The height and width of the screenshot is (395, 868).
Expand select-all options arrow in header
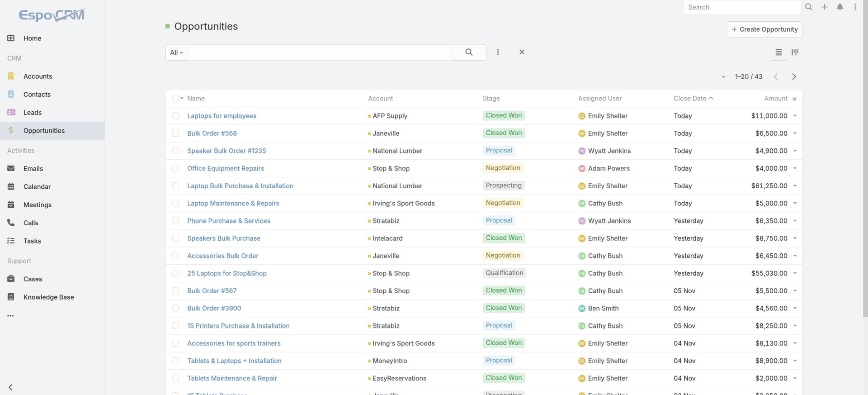[x=182, y=99]
